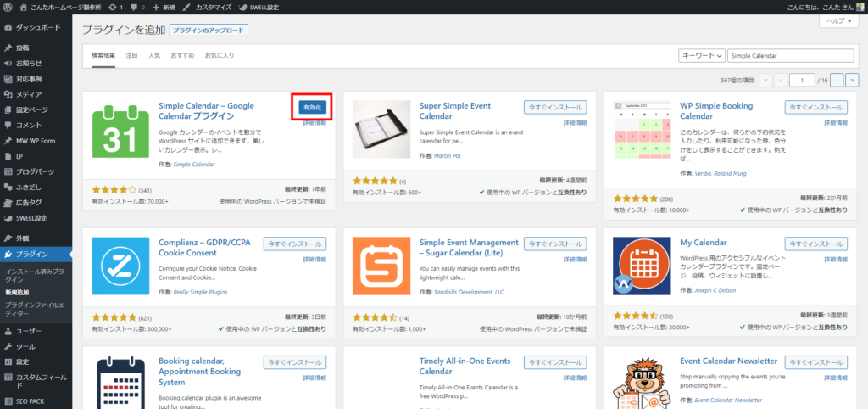868x409 pixels.
Task: Open 詳細情報 for Super Simple Event Calendar
Action: point(576,123)
